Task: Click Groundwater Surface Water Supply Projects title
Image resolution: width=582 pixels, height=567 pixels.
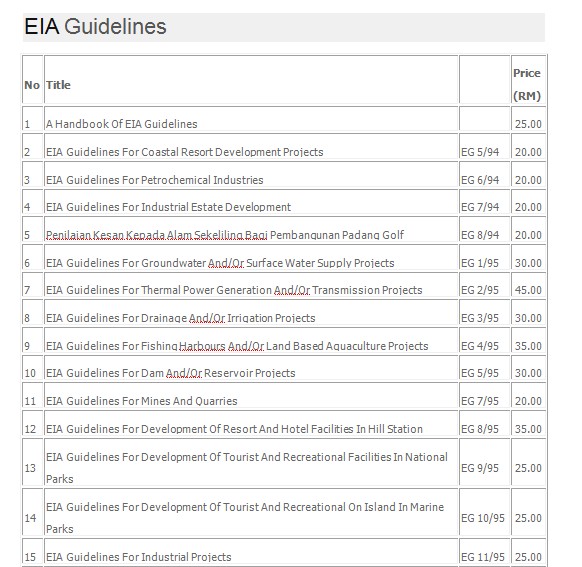Action: click(x=220, y=263)
